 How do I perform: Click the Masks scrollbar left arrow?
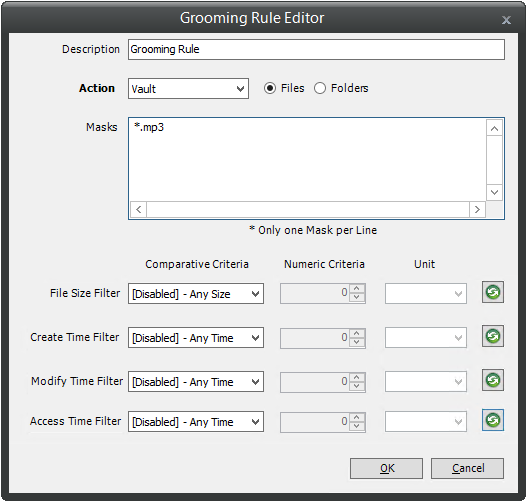[x=138, y=209]
